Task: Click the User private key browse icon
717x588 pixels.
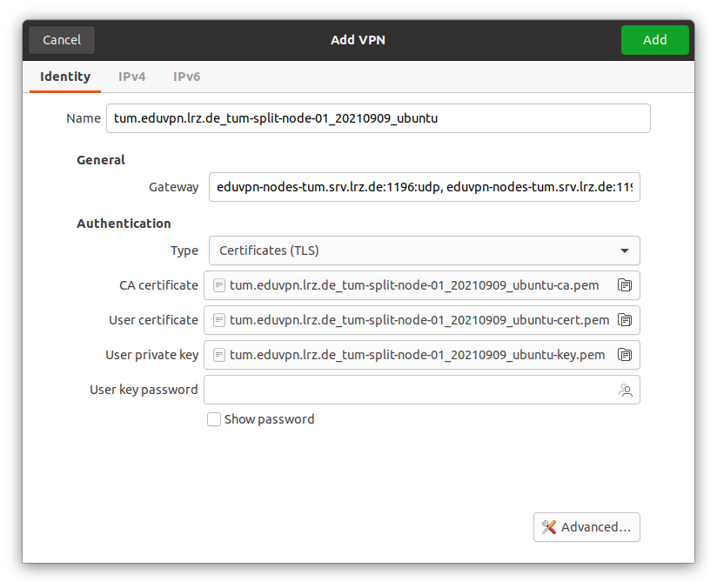Action: click(624, 355)
